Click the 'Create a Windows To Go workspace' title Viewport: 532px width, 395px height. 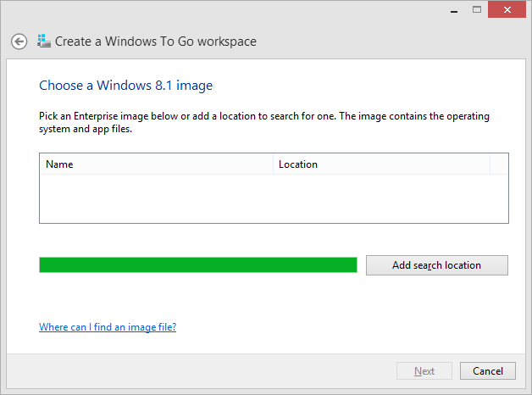tap(156, 41)
